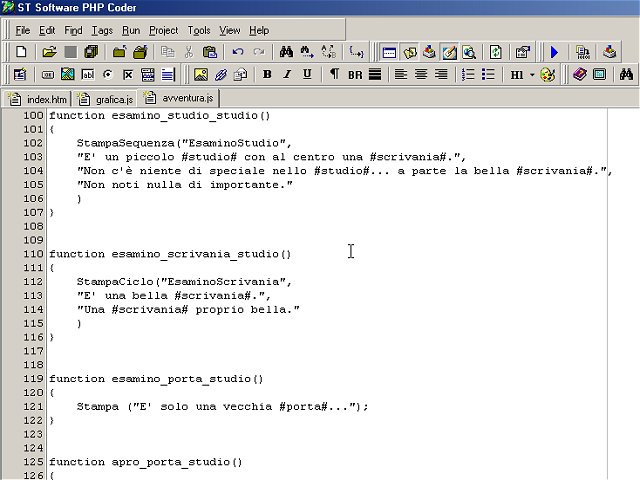Image resolution: width=640 pixels, height=480 pixels.
Task: Open the Project menu
Action: click(x=164, y=31)
